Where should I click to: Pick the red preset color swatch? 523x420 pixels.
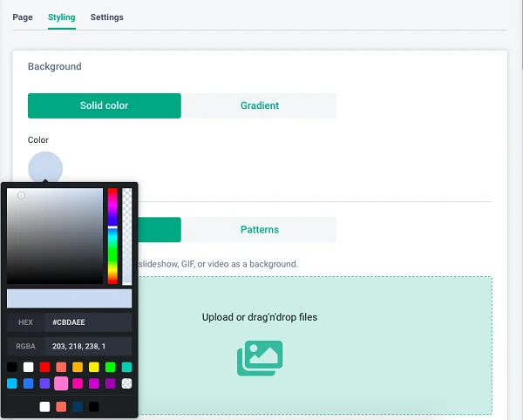tap(44, 368)
